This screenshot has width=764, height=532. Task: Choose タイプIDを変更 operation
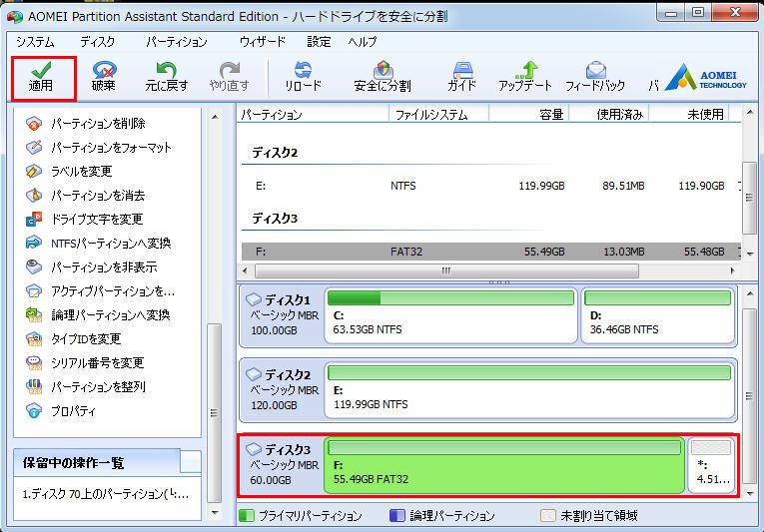tap(73, 339)
